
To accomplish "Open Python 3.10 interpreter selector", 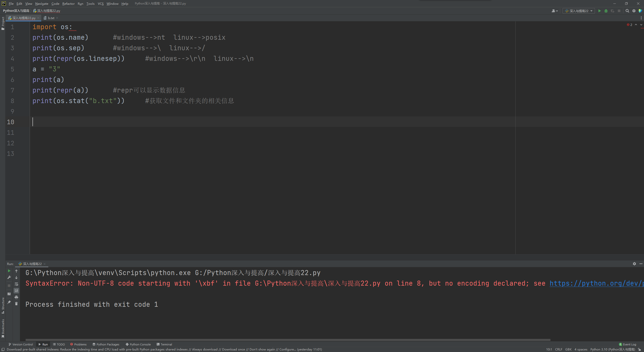I will (613, 349).
